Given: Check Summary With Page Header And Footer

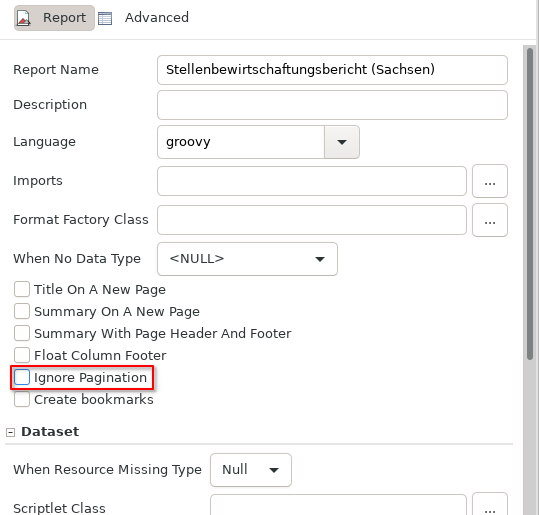Looking at the screenshot, I should click(x=22, y=333).
